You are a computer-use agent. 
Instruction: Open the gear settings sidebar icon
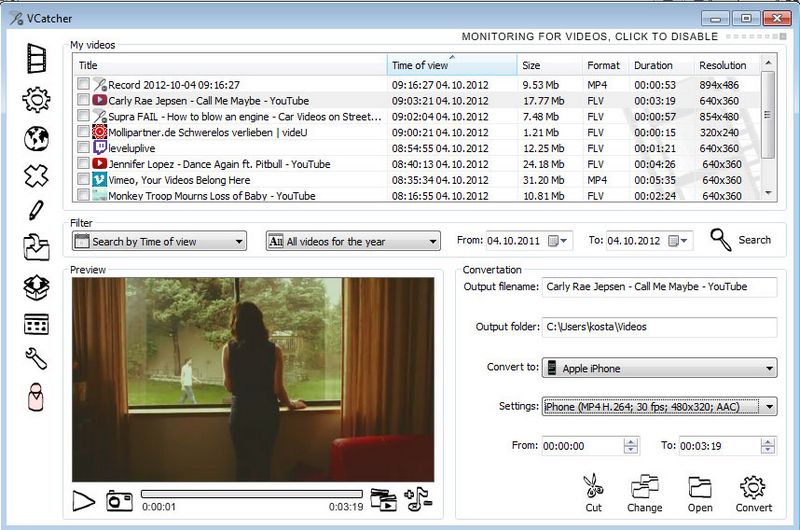pos(36,99)
